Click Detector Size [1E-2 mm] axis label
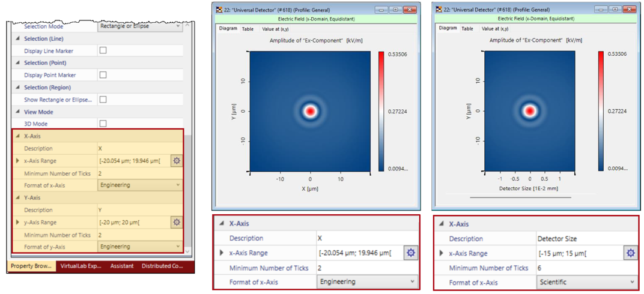 528,188
